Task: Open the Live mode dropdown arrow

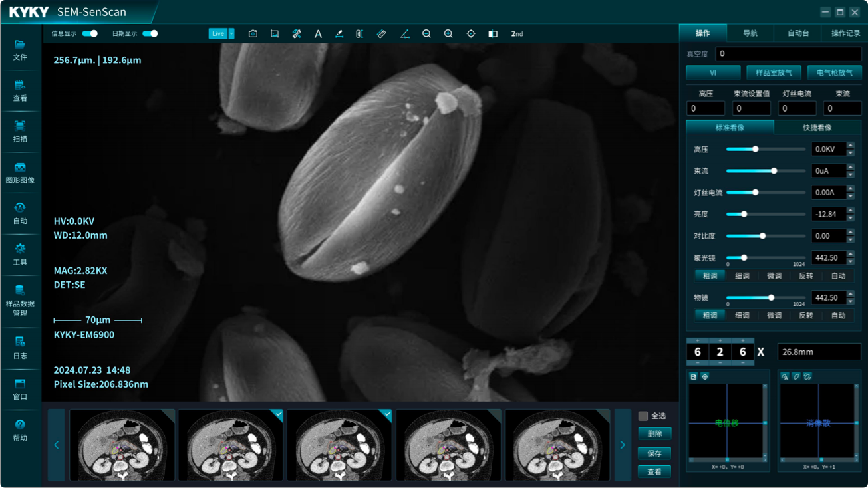Action: [231, 33]
